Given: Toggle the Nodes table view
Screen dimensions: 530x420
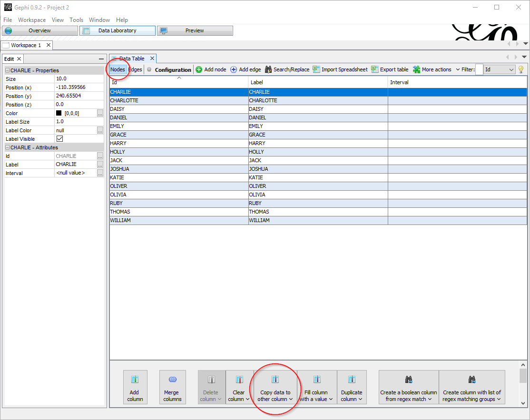Looking at the screenshot, I should (x=118, y=69).
